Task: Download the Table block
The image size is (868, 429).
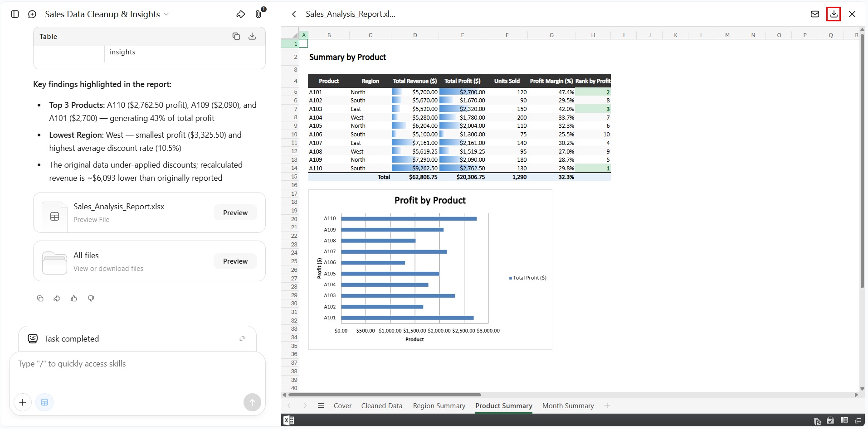Action: click(x=252, y=36)
